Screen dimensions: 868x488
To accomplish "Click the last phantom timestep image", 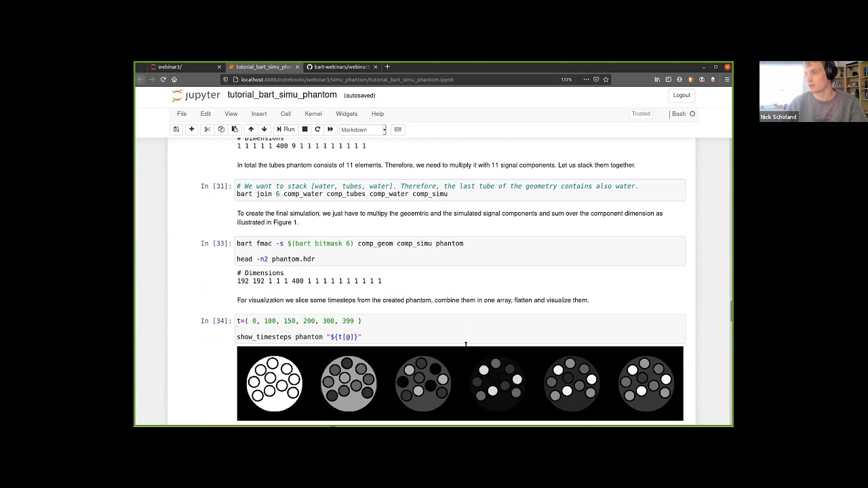I will (x=646, y=384).
